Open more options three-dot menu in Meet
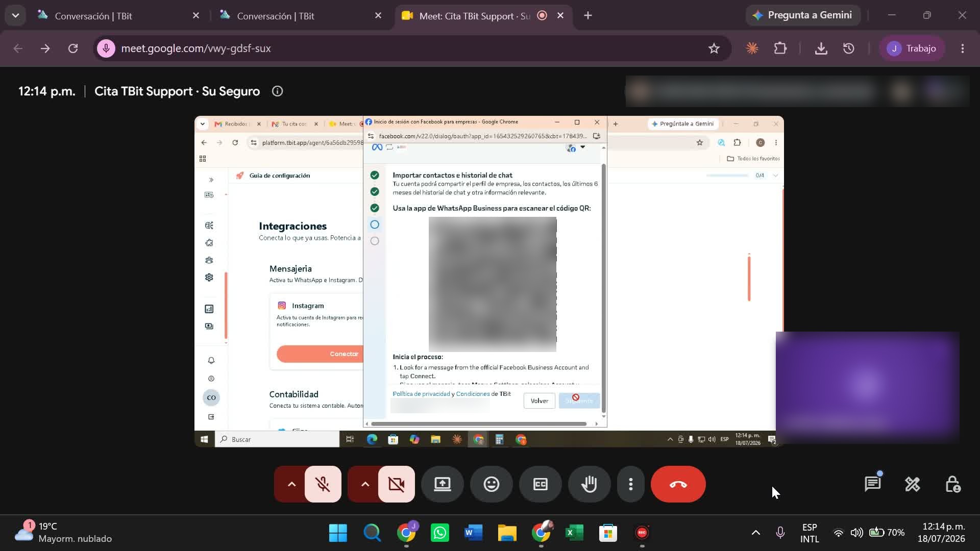The height and width of the screenshot is (551, 980). pyautogui.click(x=631, y=484)
